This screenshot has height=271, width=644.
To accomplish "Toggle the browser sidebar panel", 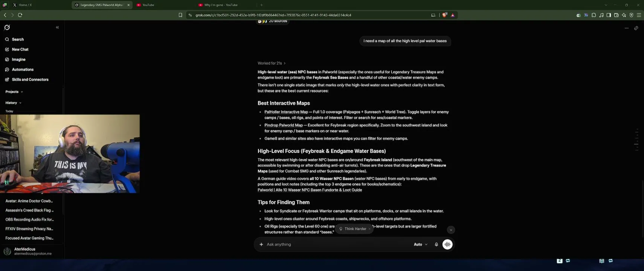I will [x=609, y=15].
